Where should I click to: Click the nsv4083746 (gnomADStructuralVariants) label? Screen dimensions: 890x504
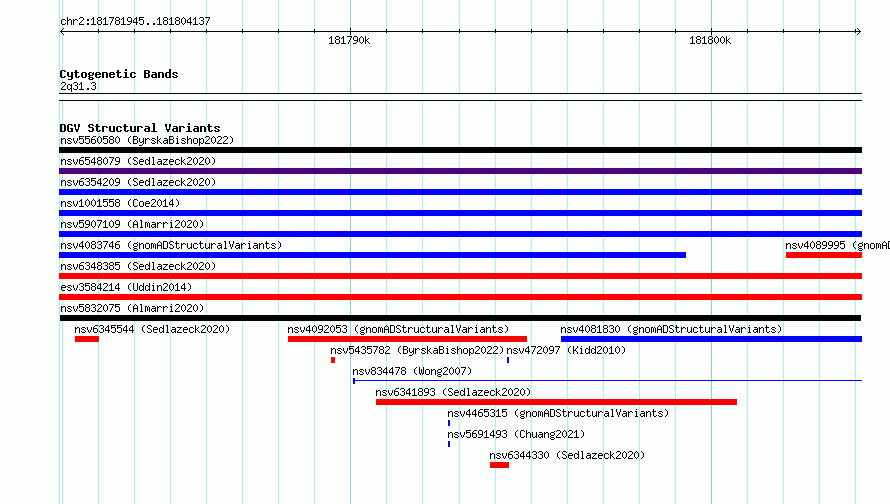coord(171,245)
